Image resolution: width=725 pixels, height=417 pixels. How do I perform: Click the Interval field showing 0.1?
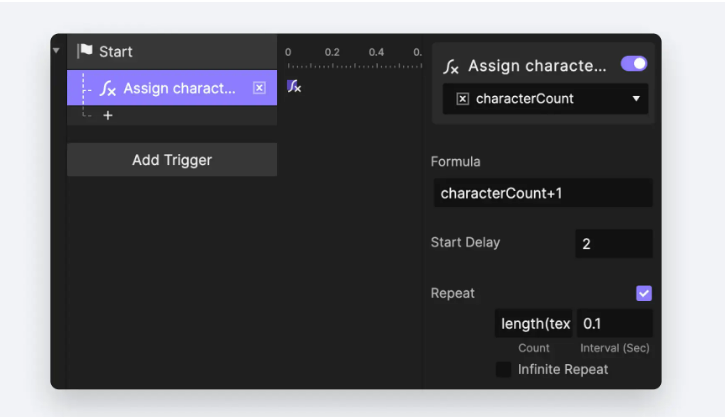614,323
